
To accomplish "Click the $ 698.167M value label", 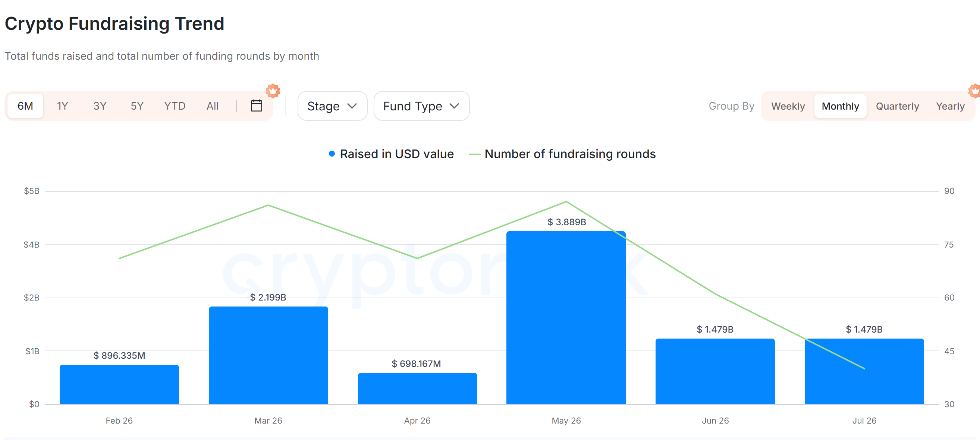I will [x=417, y=364].
